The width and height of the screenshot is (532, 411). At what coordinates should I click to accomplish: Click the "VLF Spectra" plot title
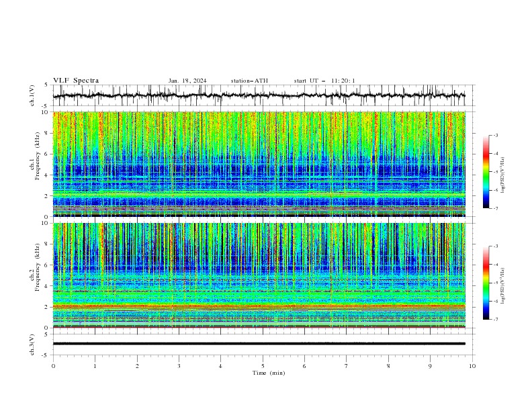76,81
